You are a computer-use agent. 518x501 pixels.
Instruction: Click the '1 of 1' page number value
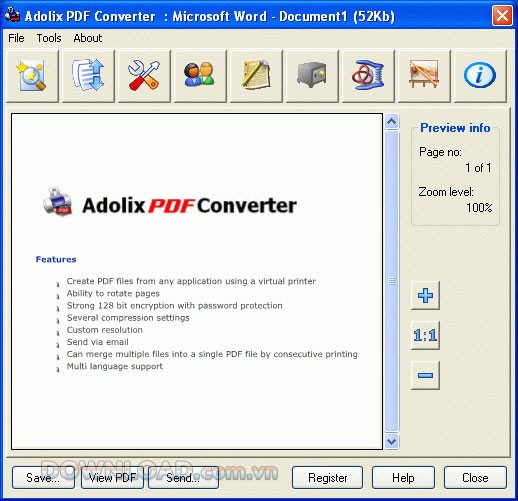tap(478, 168)
